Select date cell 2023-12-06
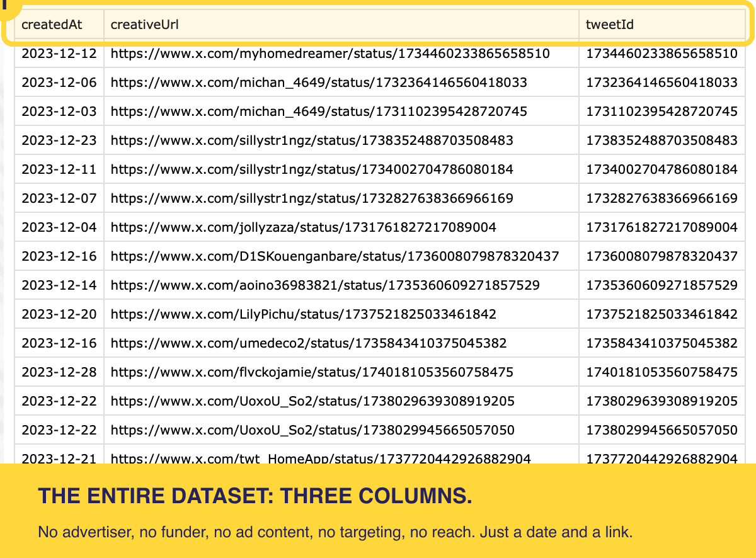 click(x=59, y=83)
